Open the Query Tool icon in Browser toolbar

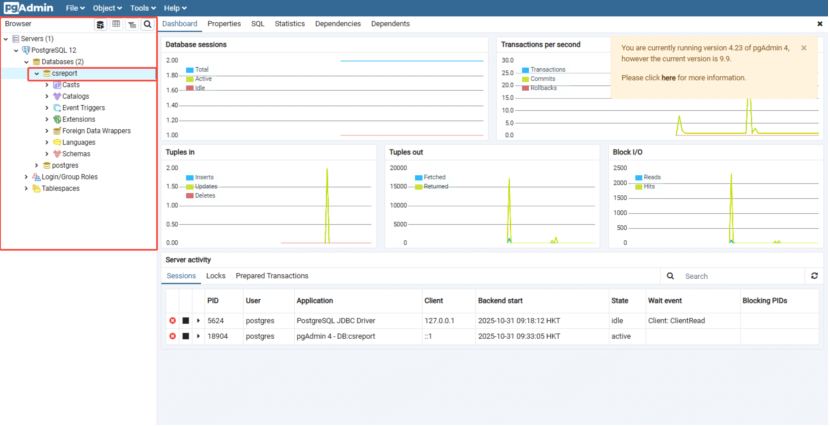(100, 23)
